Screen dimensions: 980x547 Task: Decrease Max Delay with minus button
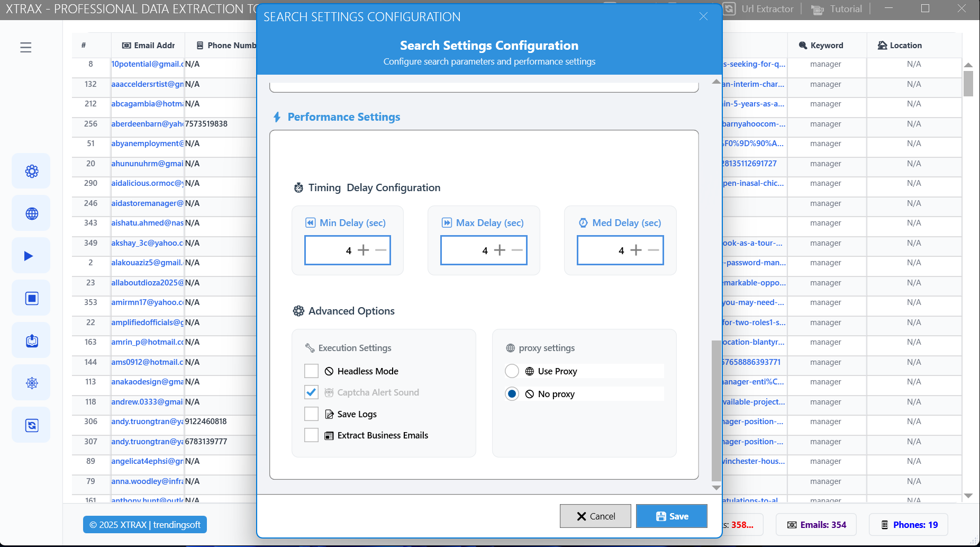pos(517,250)
